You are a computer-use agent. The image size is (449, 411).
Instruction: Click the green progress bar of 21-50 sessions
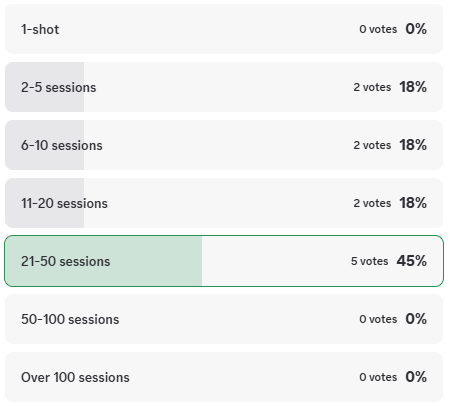[103, 261]
